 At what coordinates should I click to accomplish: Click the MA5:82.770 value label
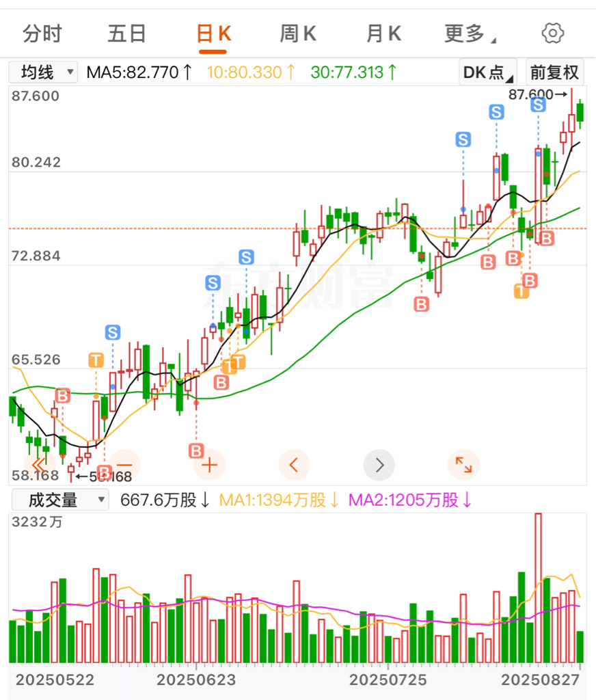coord(139,72)
